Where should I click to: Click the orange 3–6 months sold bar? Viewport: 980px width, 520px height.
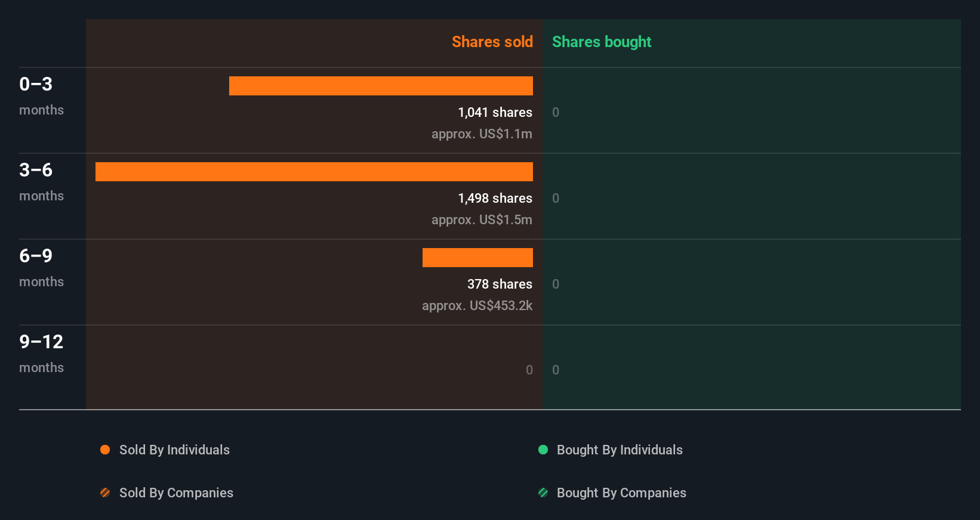point(314,172)
